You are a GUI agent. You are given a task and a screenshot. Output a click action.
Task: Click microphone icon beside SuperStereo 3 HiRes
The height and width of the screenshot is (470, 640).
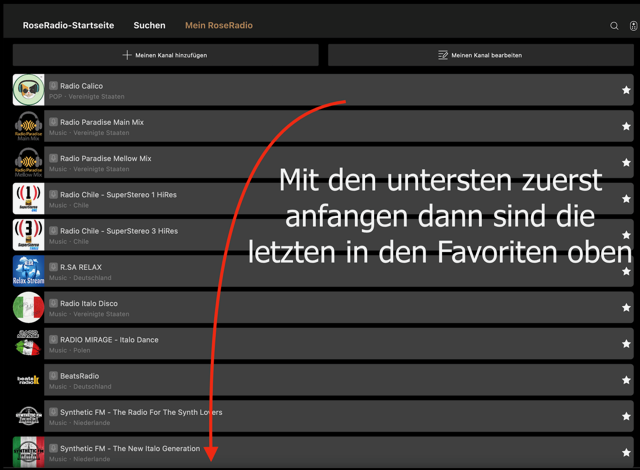tap(53, 231)
